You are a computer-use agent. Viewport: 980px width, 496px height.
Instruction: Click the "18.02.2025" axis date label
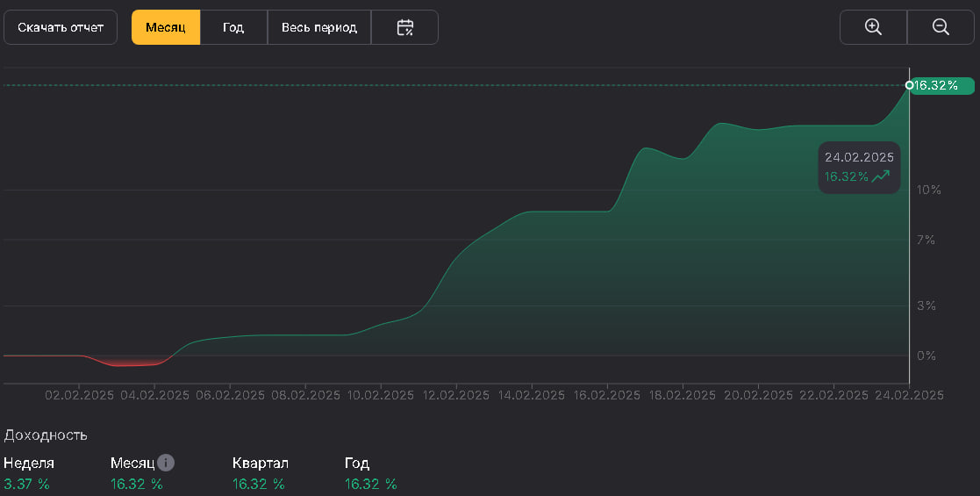pos(683,395)
